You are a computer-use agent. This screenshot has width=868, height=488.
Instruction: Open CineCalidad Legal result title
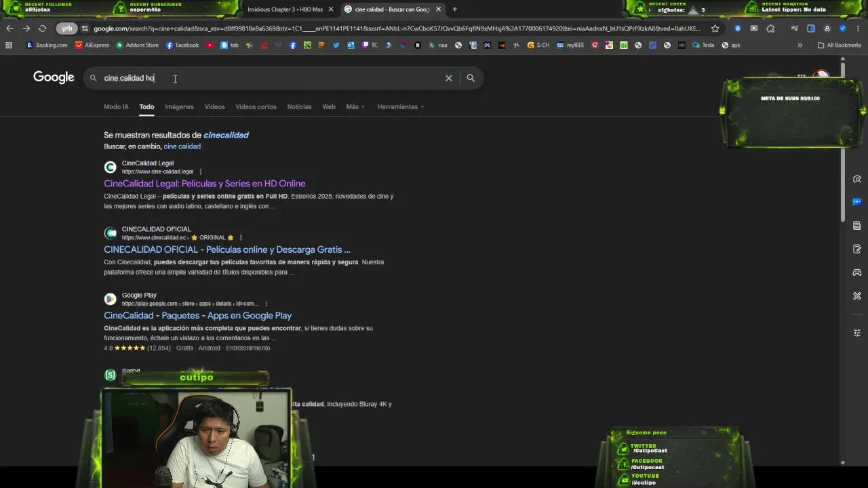[204, 184]
